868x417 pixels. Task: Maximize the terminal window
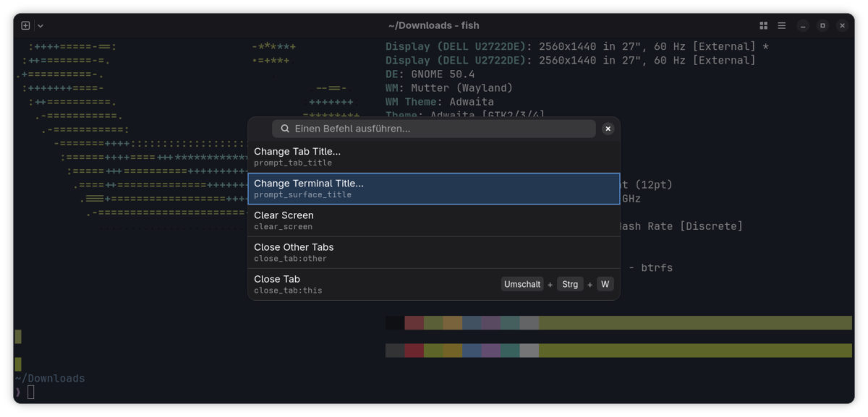tap(822, 25)
